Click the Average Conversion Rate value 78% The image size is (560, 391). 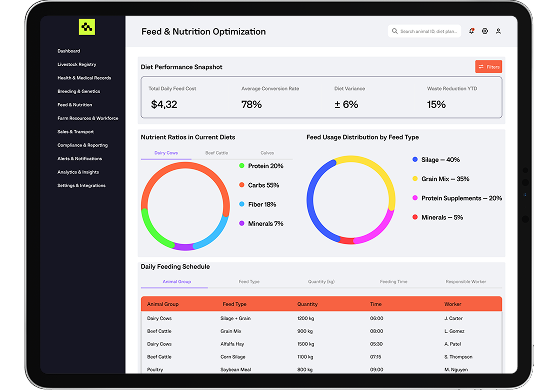(251, 104)
